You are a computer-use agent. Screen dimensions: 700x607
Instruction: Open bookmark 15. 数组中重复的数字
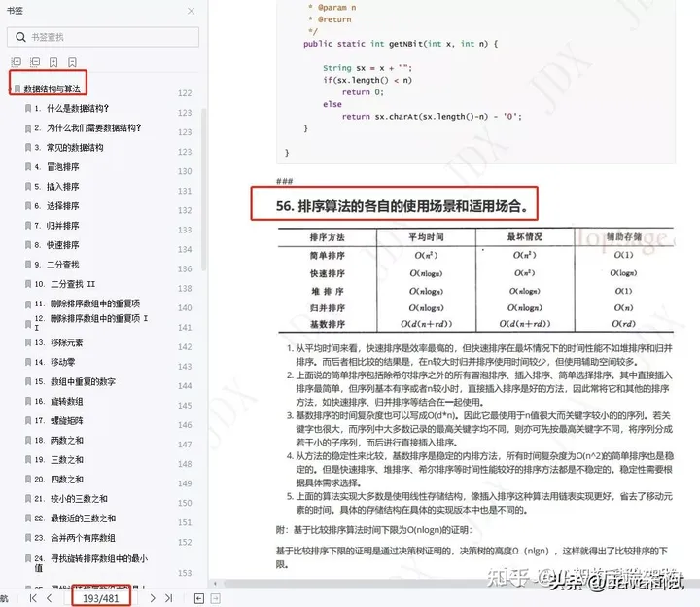[75, 382]
